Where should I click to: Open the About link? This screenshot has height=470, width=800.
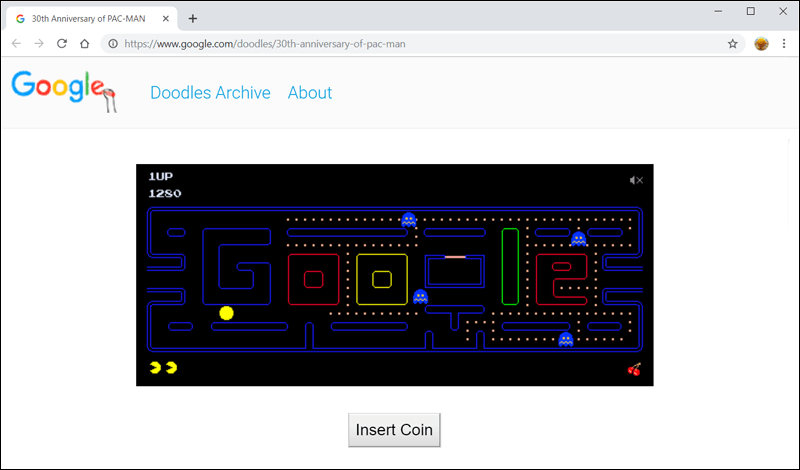(x=310, y=93)
